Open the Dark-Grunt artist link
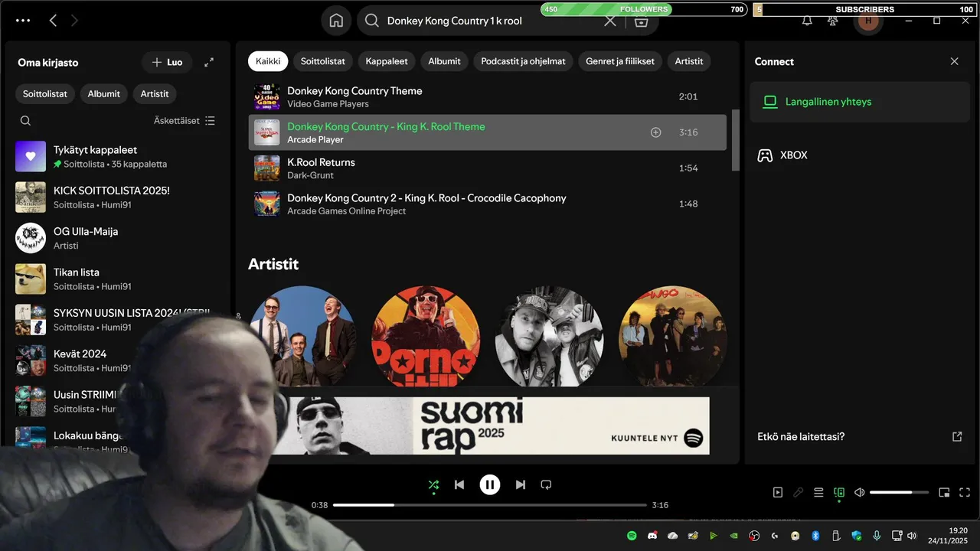Viewport: 980px width, 551px height. pyautogui.click(x=310, y=175)
